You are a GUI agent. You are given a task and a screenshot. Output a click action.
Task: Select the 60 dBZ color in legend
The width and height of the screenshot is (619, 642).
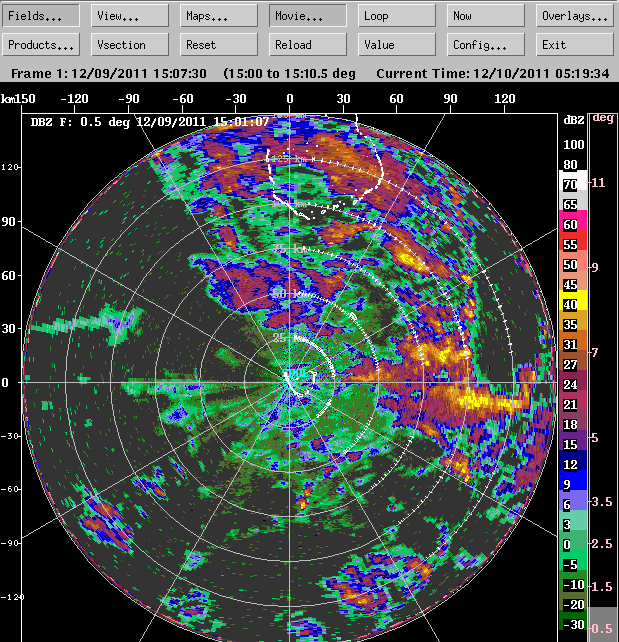point(573,225)
